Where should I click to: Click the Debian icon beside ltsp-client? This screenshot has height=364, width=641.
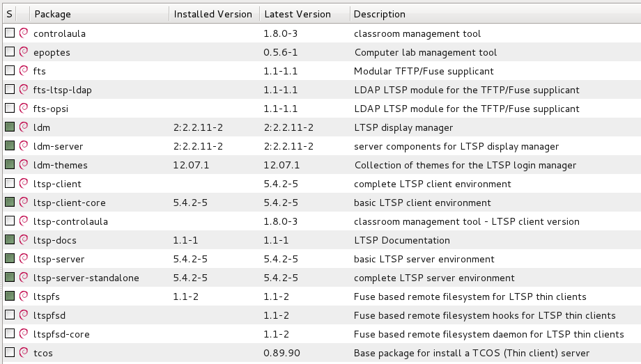click(x=24, y=184)
